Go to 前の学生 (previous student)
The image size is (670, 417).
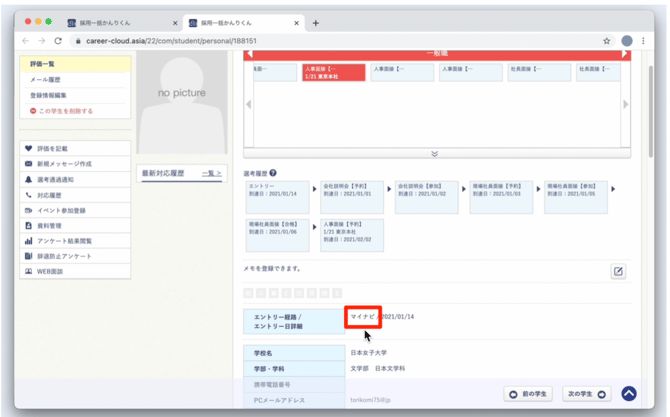(x=529, y=394)
